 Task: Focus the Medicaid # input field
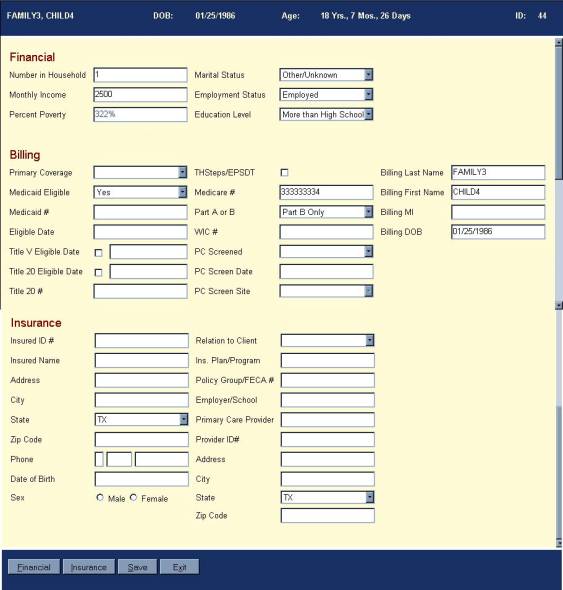[140, 212]
